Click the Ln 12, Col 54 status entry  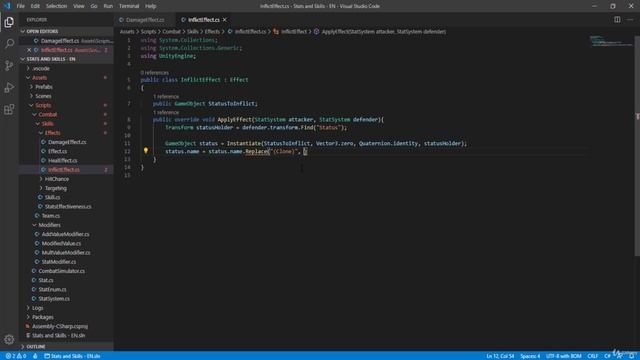[500, 356]
